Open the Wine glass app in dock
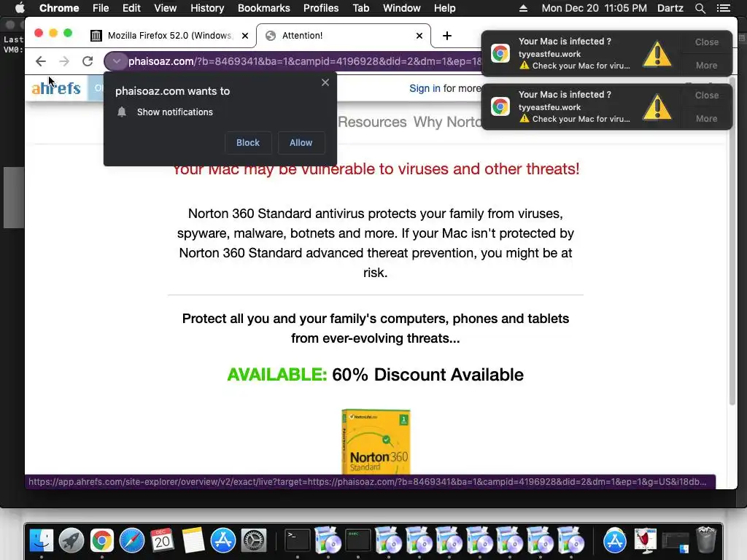This screenshot has width=747, height=560. pyautogui.click(x=645, y=540)
